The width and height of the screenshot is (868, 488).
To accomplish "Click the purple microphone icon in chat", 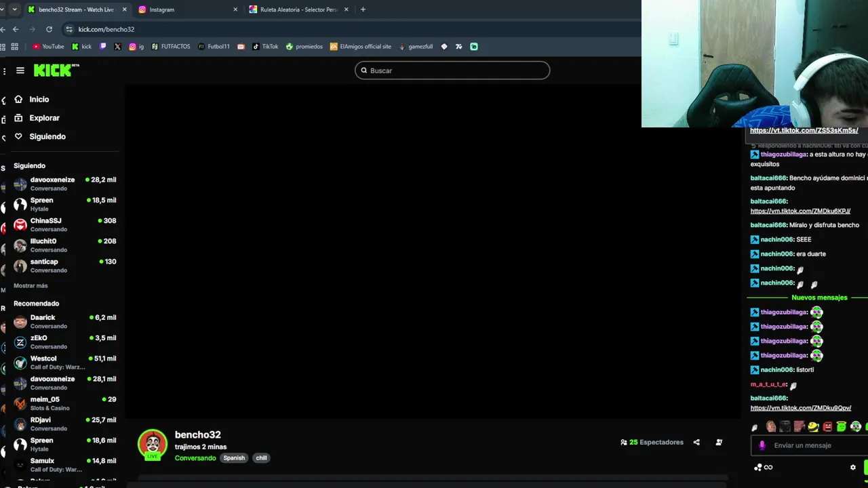I will coord(762,445).
